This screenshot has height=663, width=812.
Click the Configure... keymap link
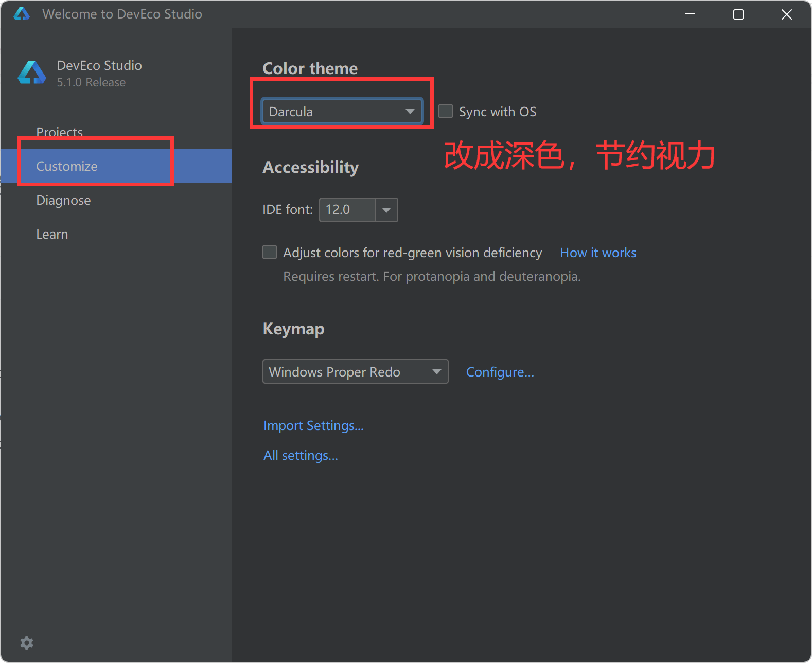click(500, 372)
